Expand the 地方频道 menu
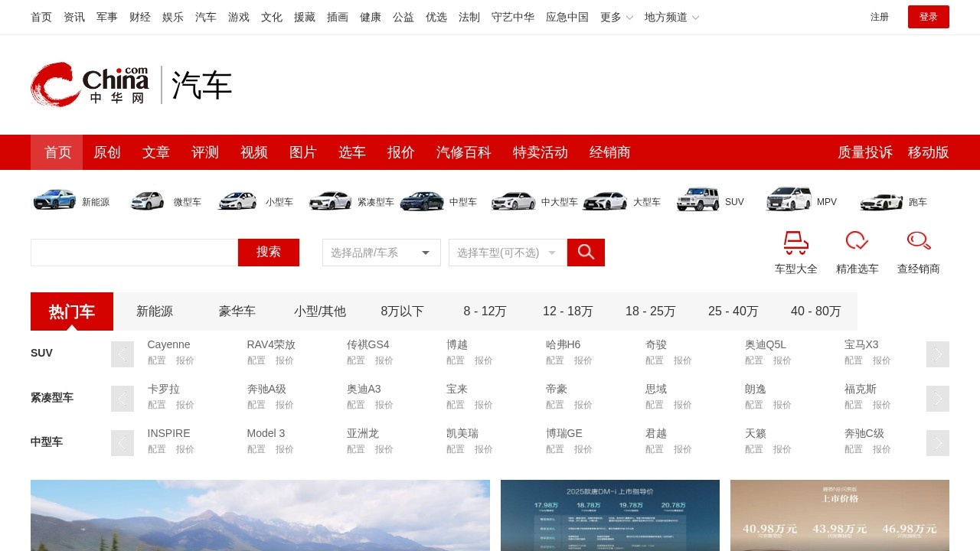The width and height of the screenshot is (980, 551). 671,17
